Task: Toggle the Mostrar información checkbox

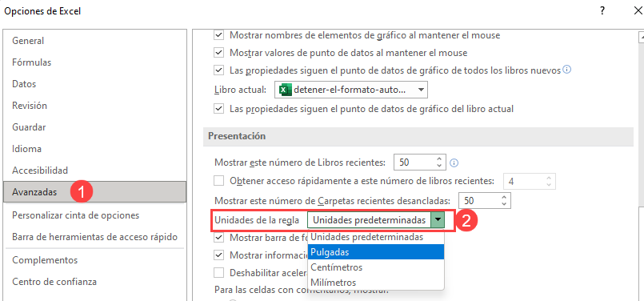Action: click(x=219, y=255)
